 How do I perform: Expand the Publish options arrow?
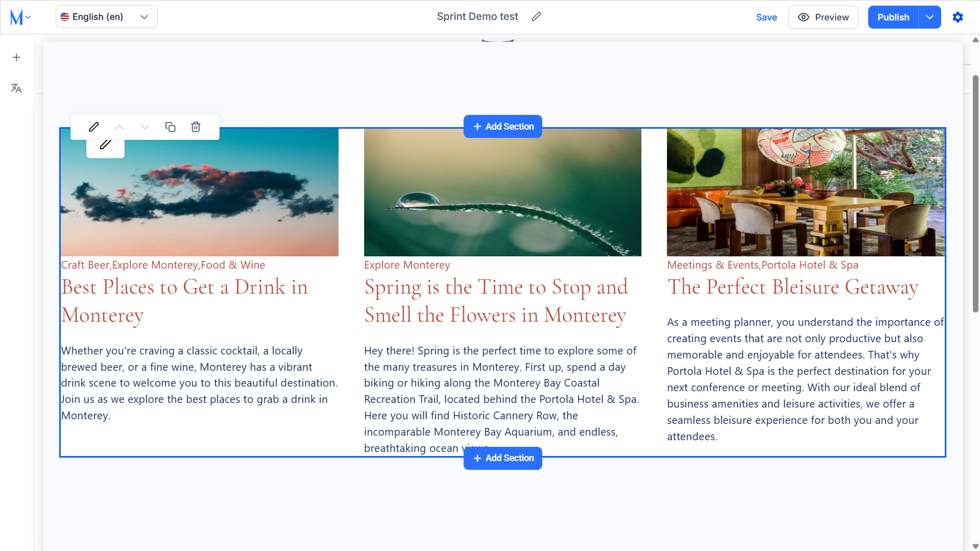[x=929, y=17]
